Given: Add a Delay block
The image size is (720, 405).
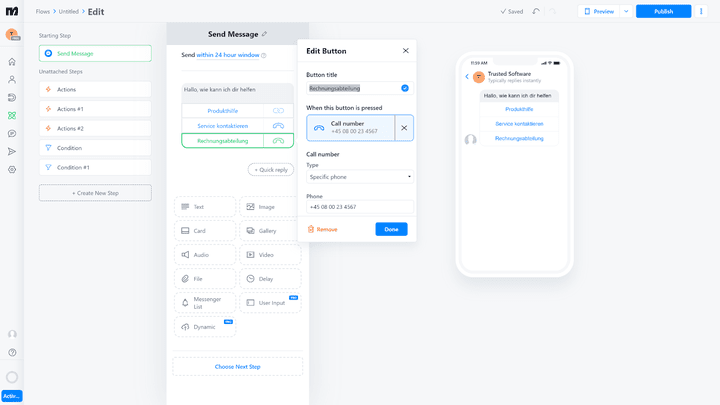Looking at the screenshot, I should pos(270,279).
